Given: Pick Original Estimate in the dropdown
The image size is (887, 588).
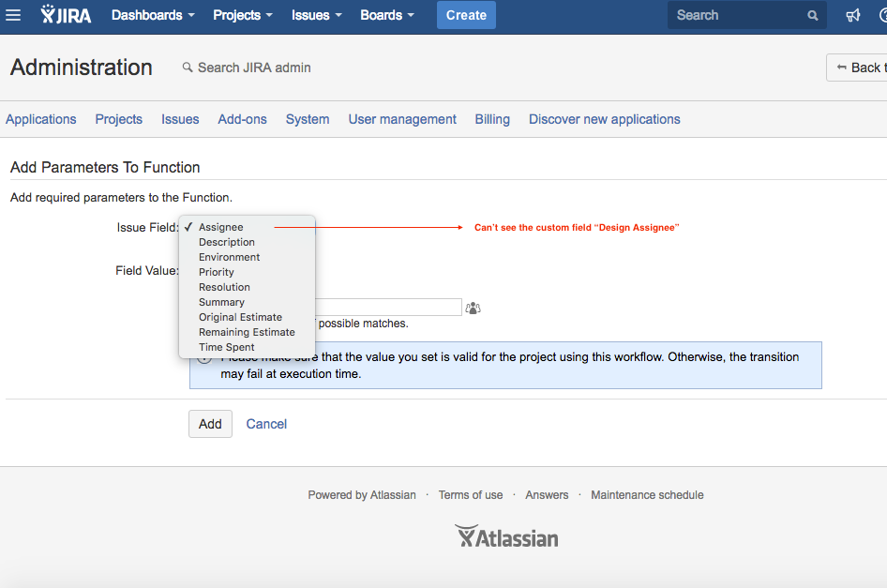Looking at the screenshot, I should (247, 317).
